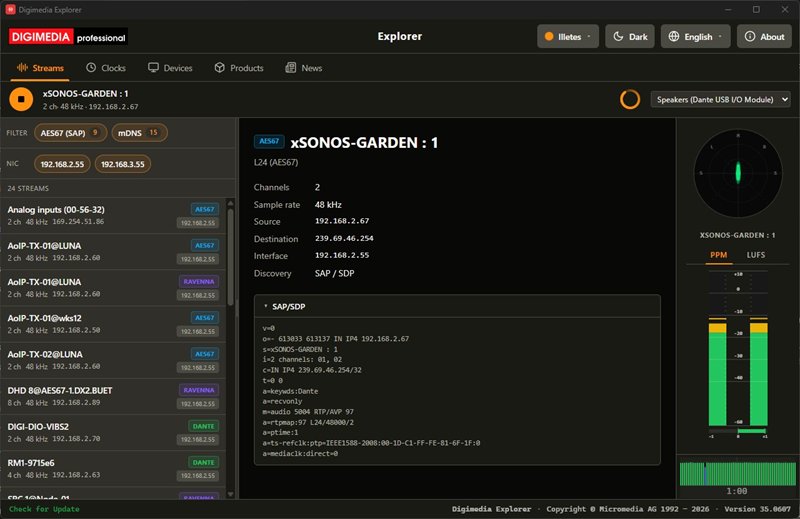Toggle the AES67 (SAP) filter
Viewport: 800px width, 519px height.
pos(70,133)
